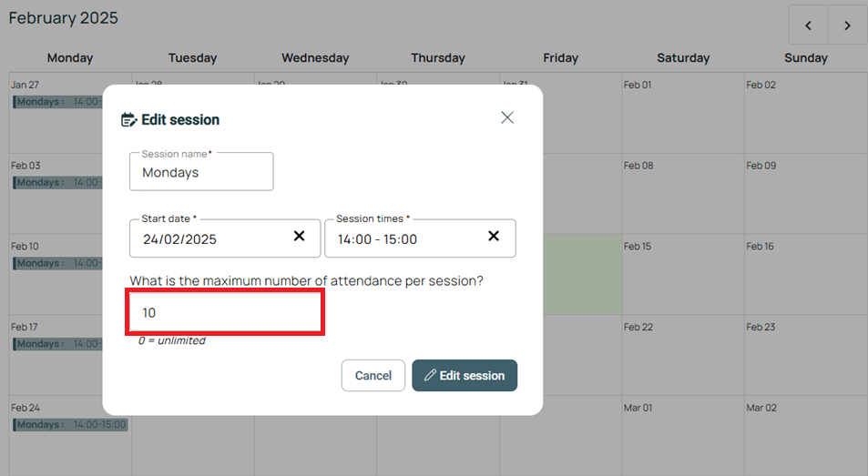
Task: Click the Mar 01 calendar cell
Action: coord(683,437)
